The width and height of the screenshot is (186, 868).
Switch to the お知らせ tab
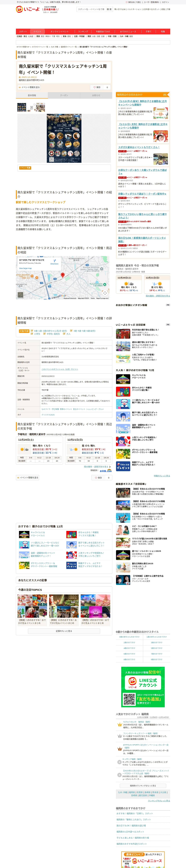[x=96, y=95]
